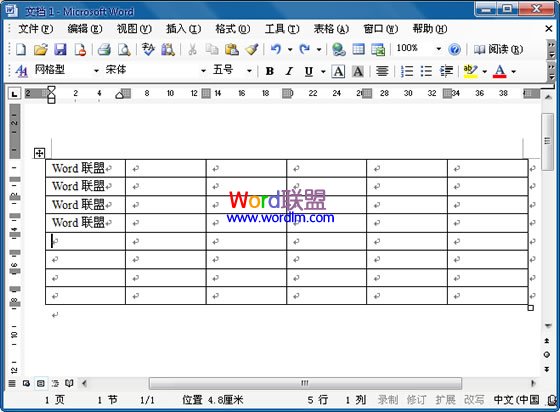The height and width of the screenshot is (412, 560).
Task: Toggle 扩展 extend selection mode
Action: click(x=445, y=400)
